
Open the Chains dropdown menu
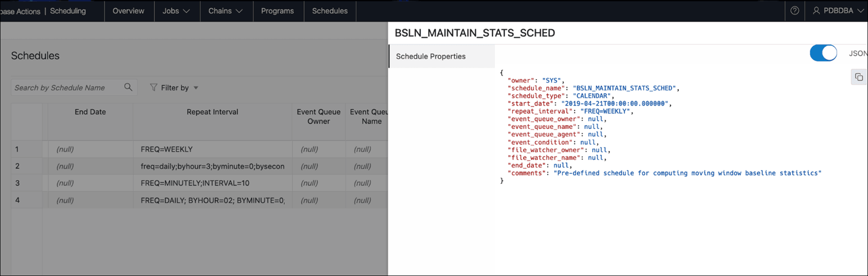tap(225, 11)
